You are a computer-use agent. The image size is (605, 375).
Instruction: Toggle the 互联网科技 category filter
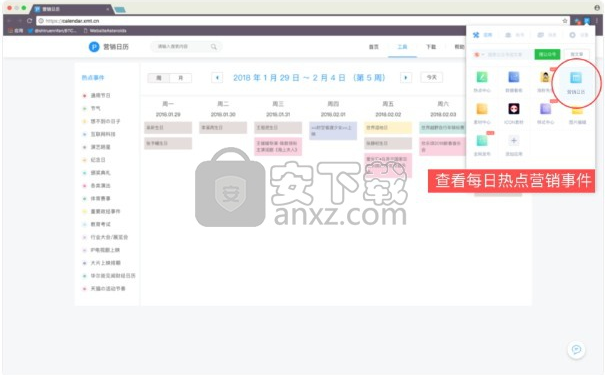click(99, 134)
